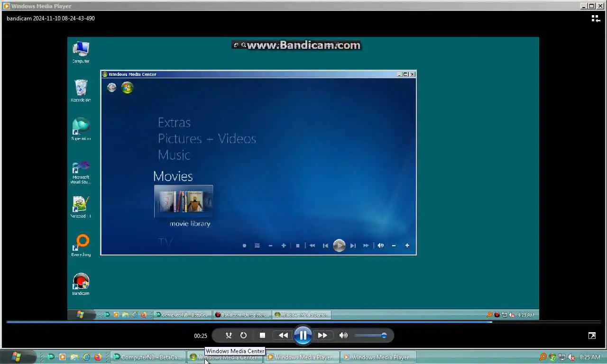Viewport: 607px width, 364px height.
Task: Click the Next fast-forward button in Windows Media Player
Action: point(322,336)
